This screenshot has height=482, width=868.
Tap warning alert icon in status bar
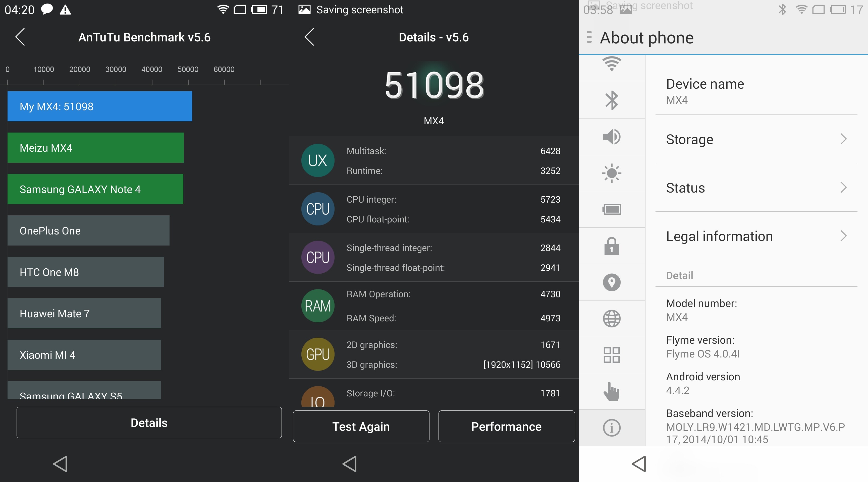65,10
